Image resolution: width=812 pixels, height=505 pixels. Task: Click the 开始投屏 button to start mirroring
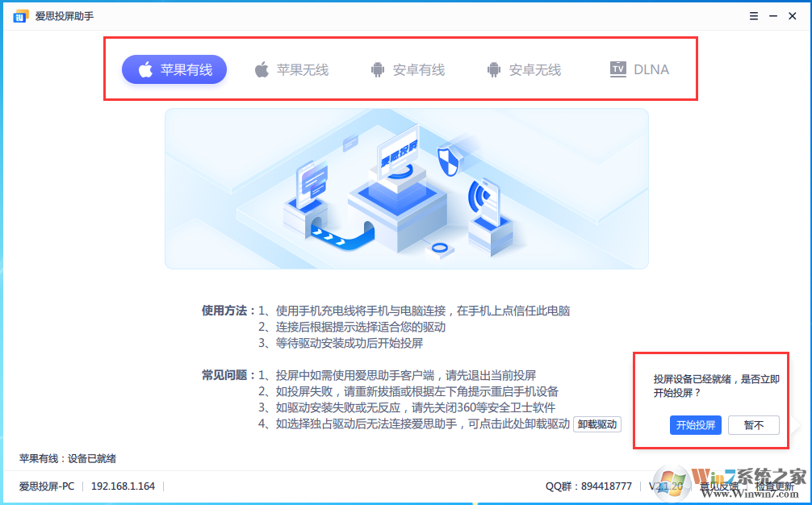[695, 424]
